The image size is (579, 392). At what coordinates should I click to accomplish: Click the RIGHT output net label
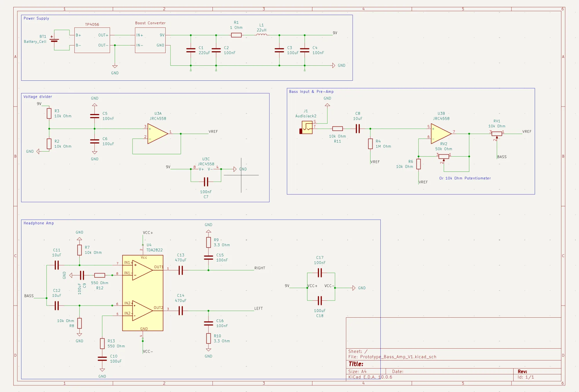(260, 268)
